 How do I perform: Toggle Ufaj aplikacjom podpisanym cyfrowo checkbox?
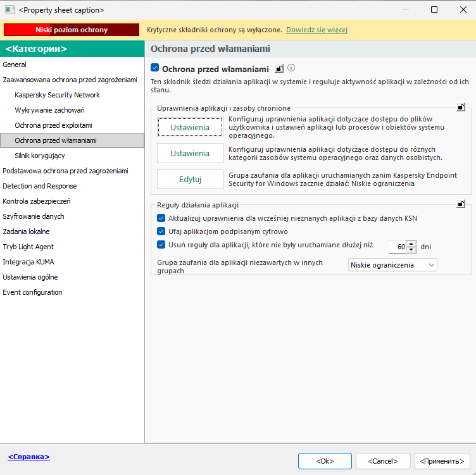pos(160,231)
